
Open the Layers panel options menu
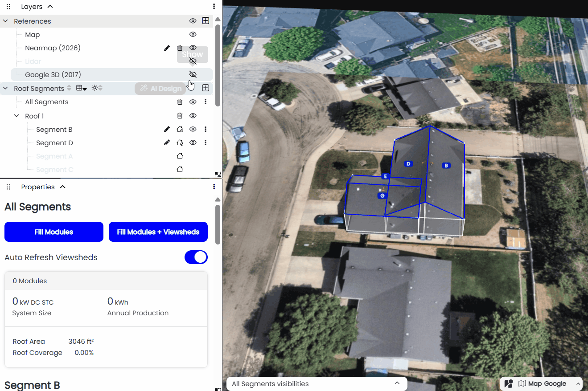pyautogui.click(x=214, y=6)
